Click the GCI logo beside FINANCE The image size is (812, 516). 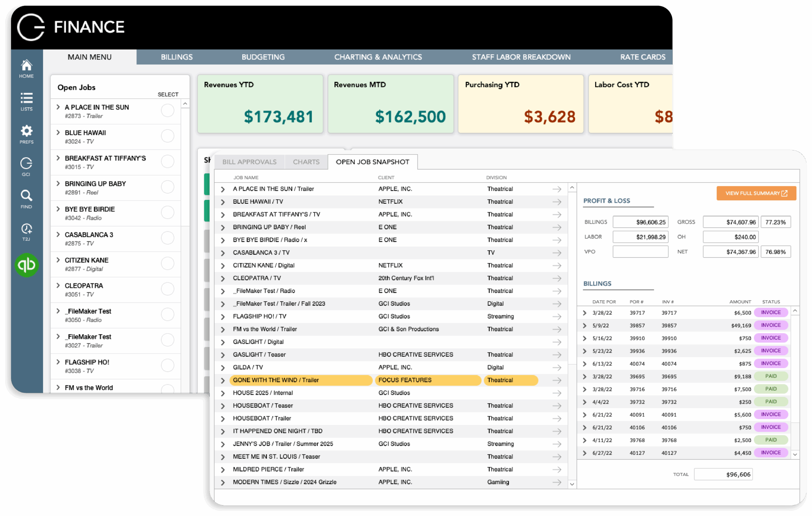click(31, 27)
